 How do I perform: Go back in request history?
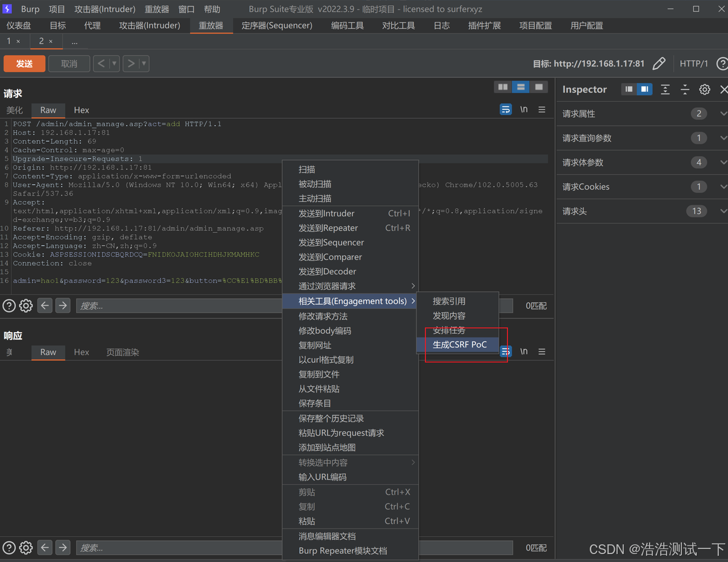[x=101, y=64]
